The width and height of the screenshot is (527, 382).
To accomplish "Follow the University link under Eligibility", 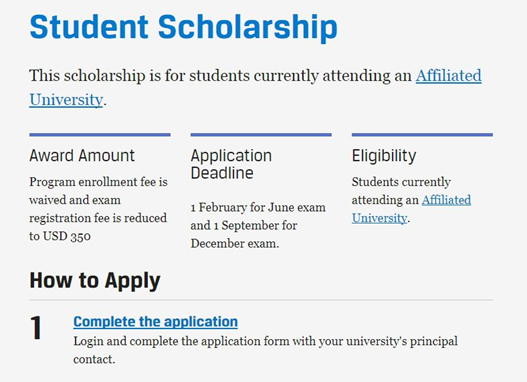I will click(379, 218).
